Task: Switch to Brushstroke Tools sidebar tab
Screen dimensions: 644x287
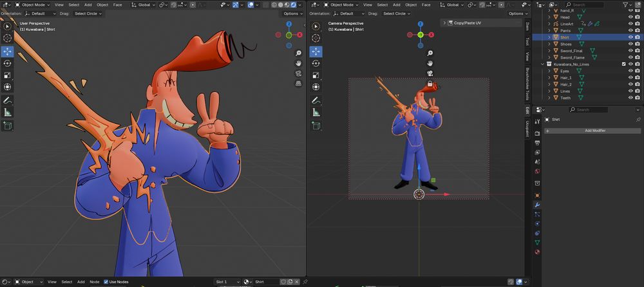Action: [527, 84]
